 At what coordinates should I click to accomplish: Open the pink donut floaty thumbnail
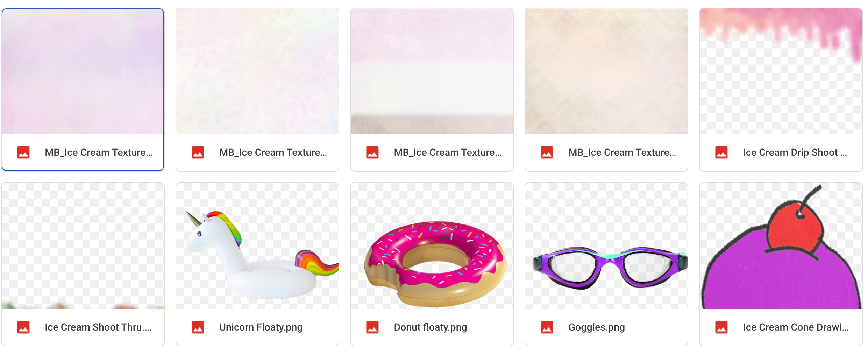pyautogui.click(x=432, y=246)
